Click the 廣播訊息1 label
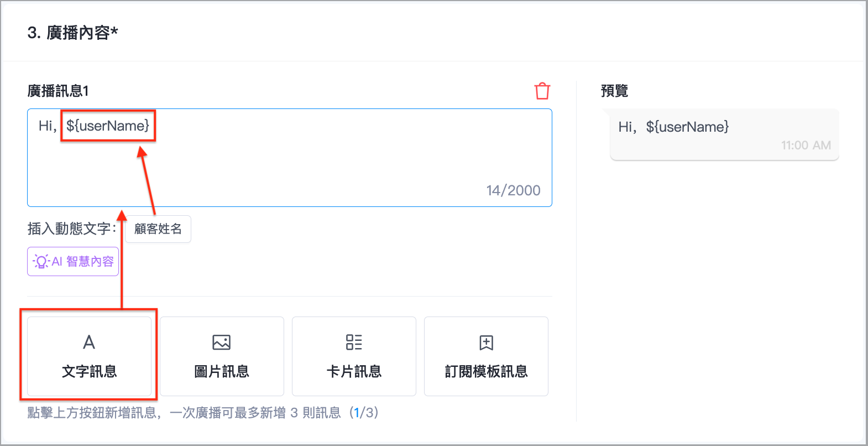 (58, 91)
